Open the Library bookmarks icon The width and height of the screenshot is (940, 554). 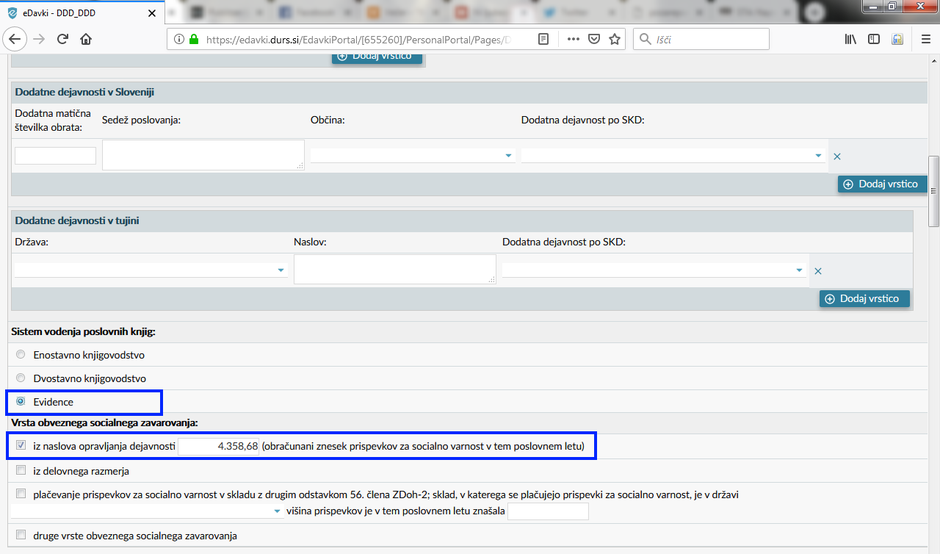(x=851, y=39)
